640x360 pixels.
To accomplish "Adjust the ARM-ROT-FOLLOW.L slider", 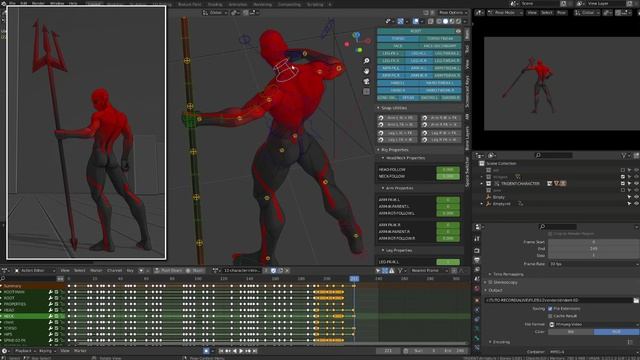I will pyautogui.click(x=448, y=213).
